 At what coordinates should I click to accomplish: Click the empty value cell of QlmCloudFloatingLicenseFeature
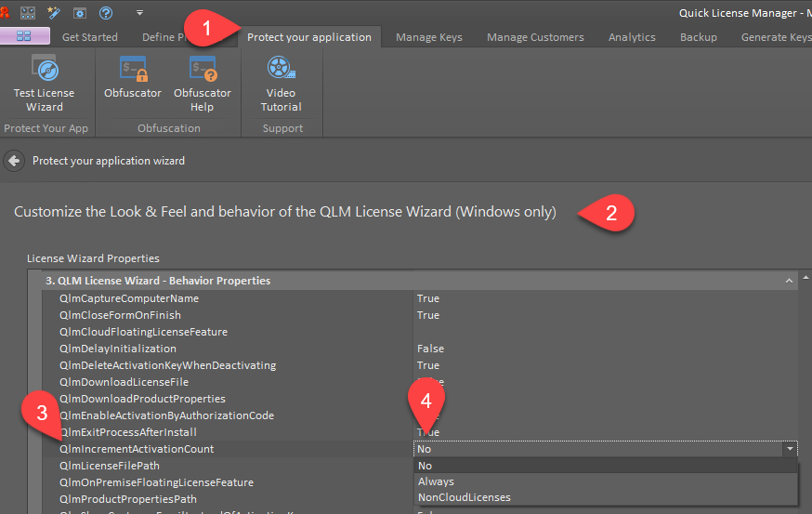click(606, 332)
